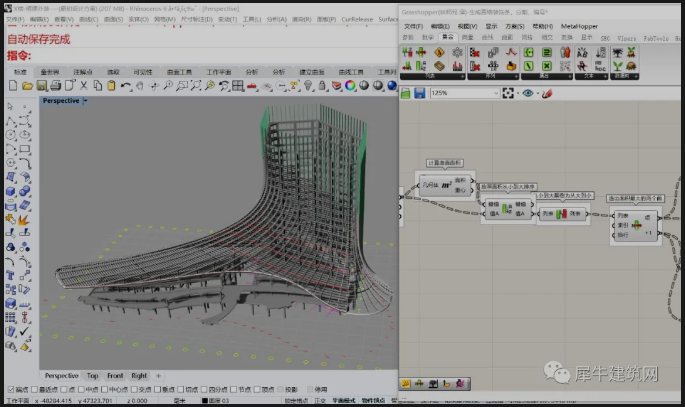The height and width of the screenshot is (407, 685).
Task: Click the Paste clipboard icon in Rhino
Action: 111,86
